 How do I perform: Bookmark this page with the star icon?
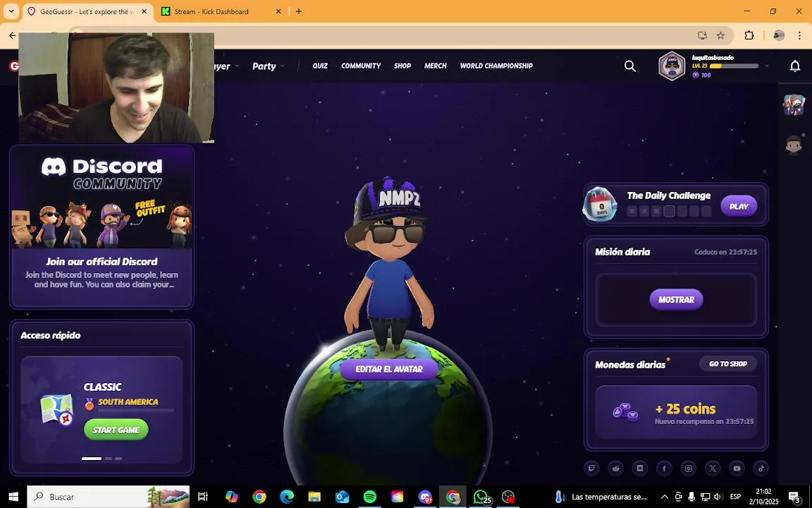(720, 35)
